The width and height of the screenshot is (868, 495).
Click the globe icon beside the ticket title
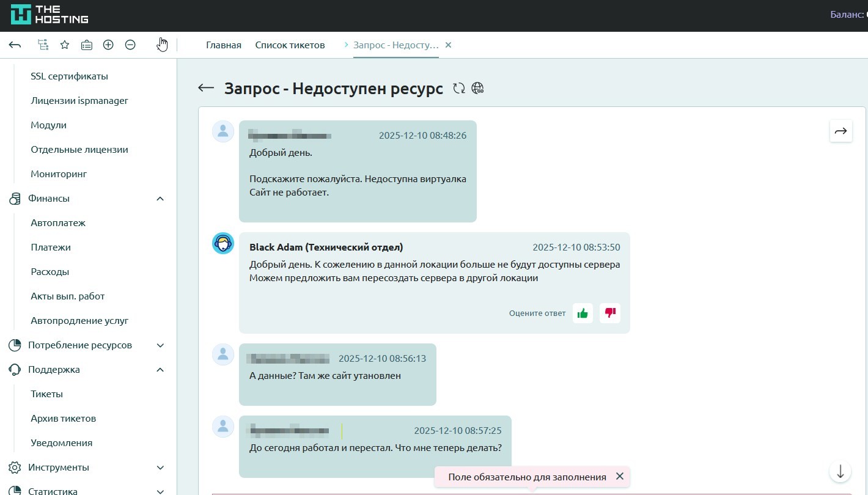tap(478, 89)
